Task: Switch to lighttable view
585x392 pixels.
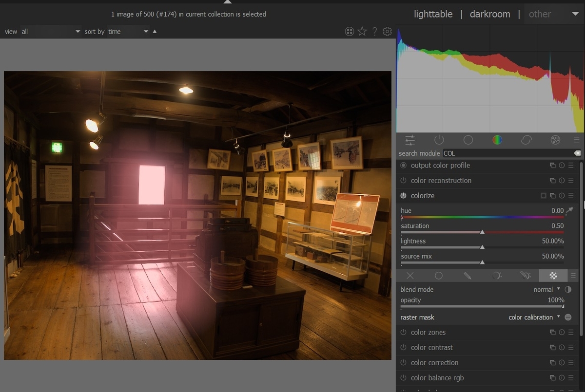Action: (x=433, y=14)
